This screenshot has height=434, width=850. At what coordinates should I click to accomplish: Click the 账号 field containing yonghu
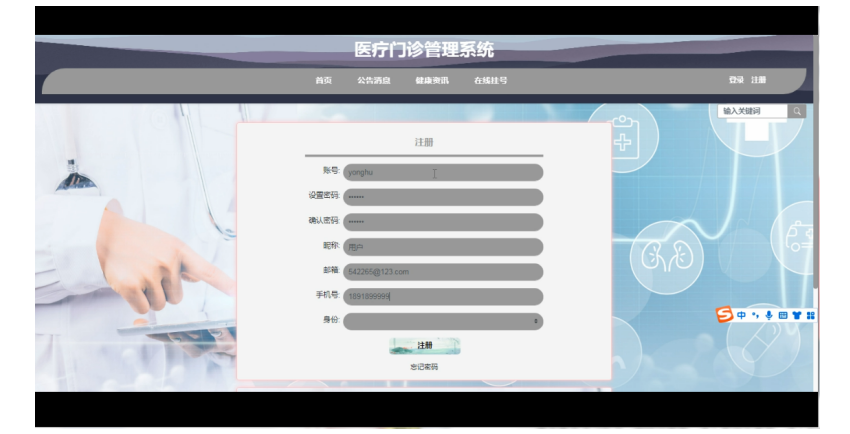[x=443, y=172]
